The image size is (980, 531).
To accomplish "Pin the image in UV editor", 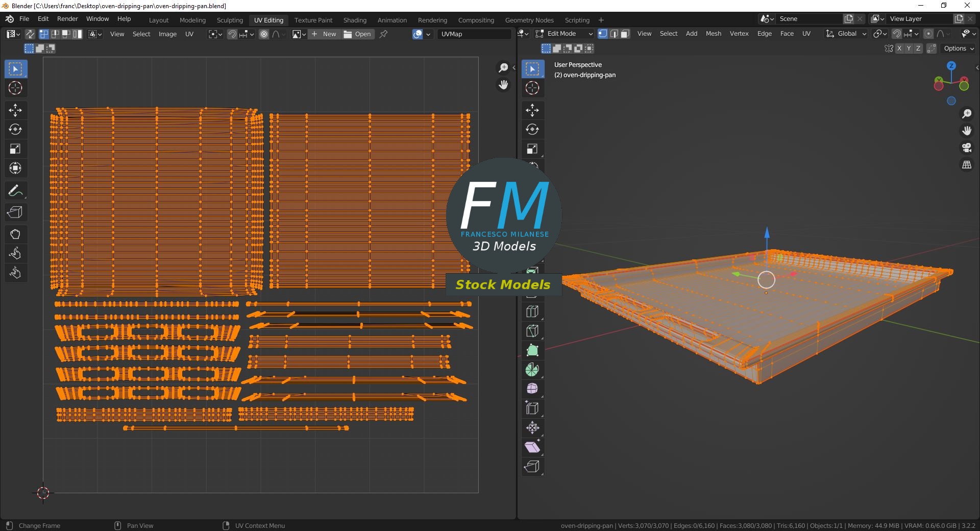I will tap(383, 34).
